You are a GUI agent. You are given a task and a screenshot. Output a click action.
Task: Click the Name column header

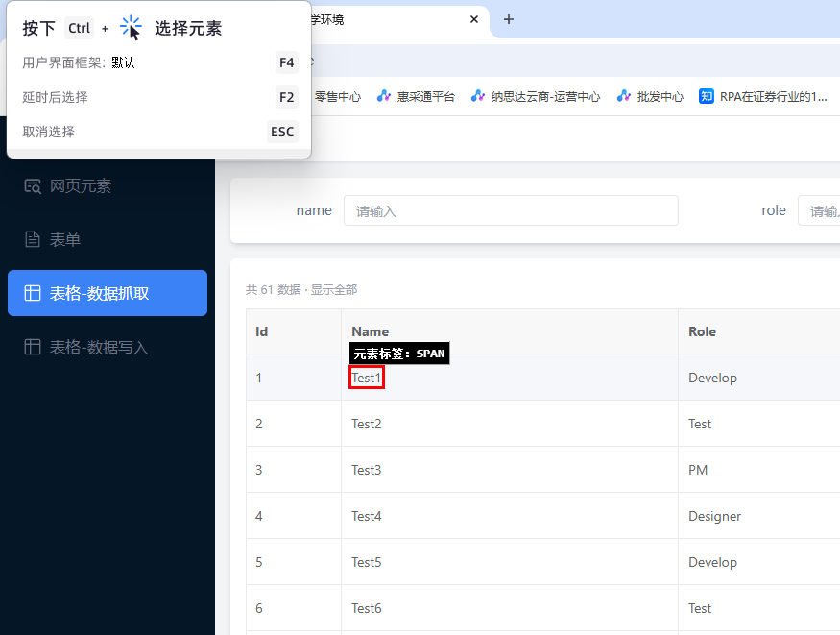point(370,331)
